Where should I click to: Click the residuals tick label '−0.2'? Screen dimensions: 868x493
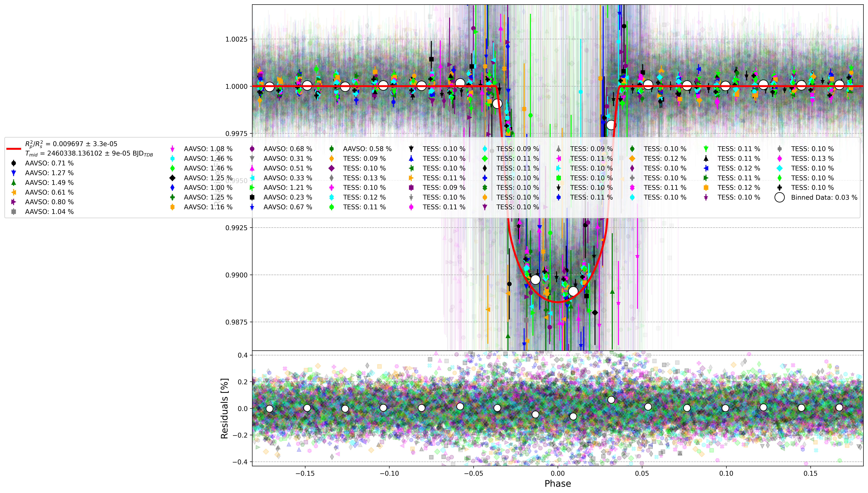[240, 435]
